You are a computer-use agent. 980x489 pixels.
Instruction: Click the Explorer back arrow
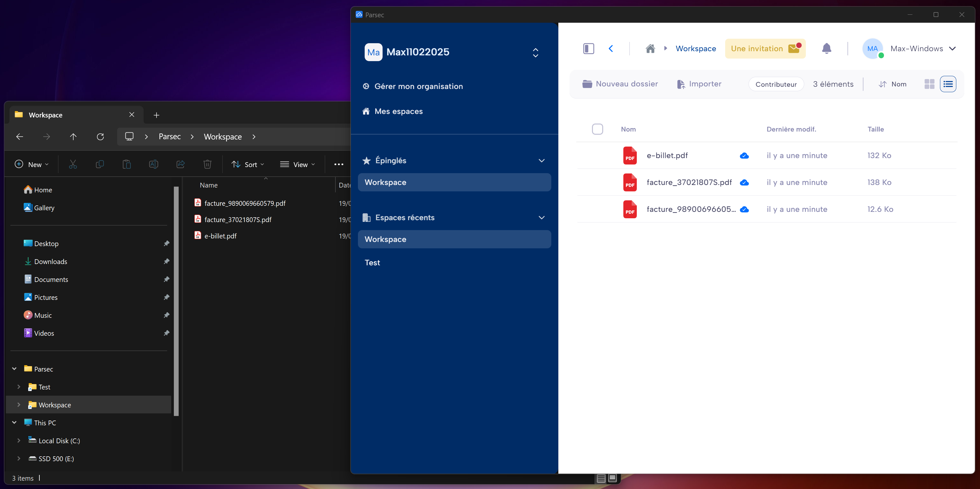click(x=20, y=137)
